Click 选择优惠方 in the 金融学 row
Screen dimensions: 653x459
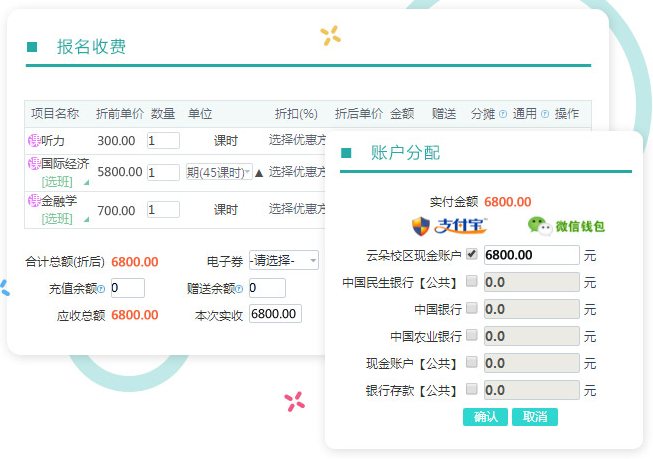click(297, 209)
